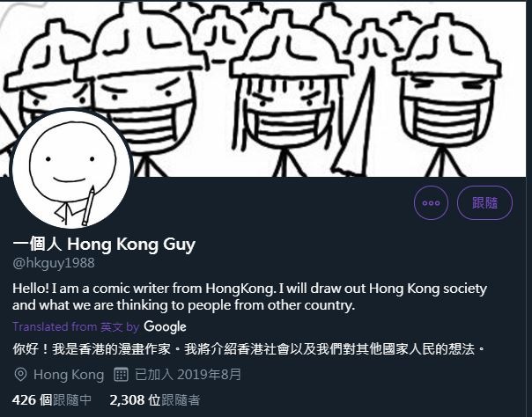Click the 2,308 位跟隨者 followers count
The height and width of the screenshot is (417, 532).
click(x=155, y=400)
